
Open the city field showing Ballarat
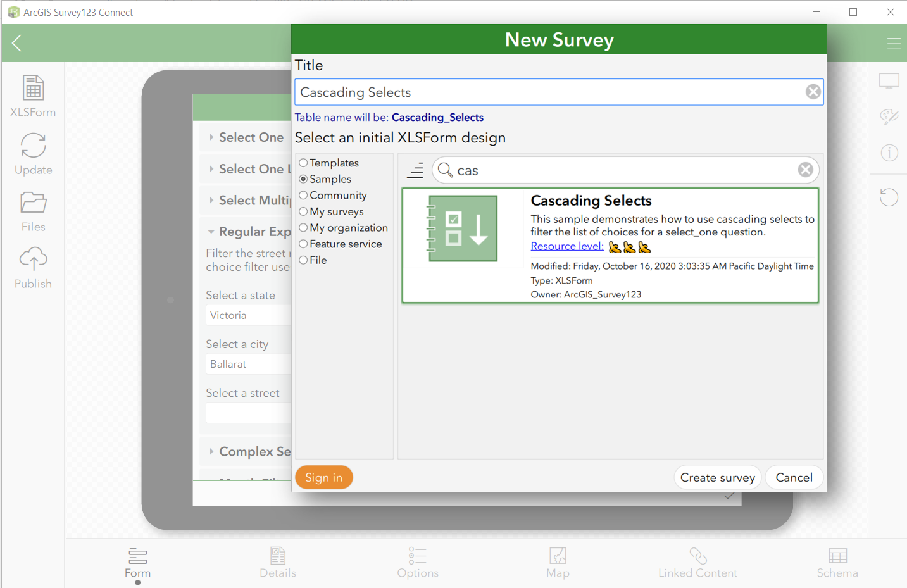pyautogui.click(x=248, y=364)
